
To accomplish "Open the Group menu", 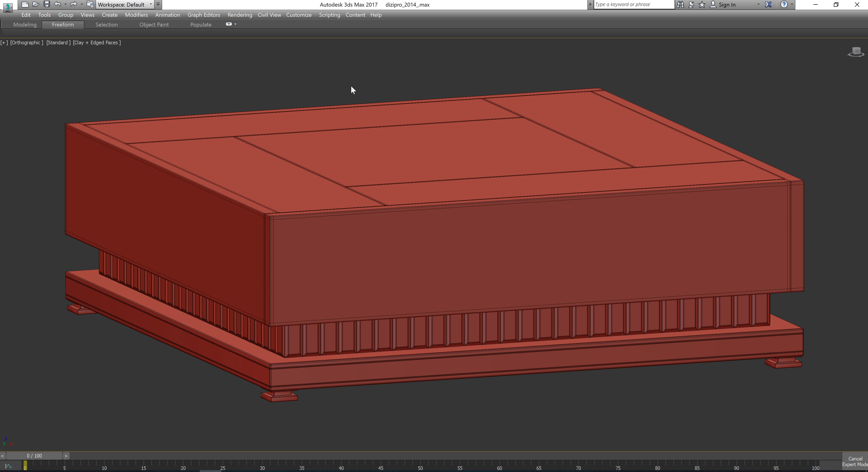I will 65,15.
